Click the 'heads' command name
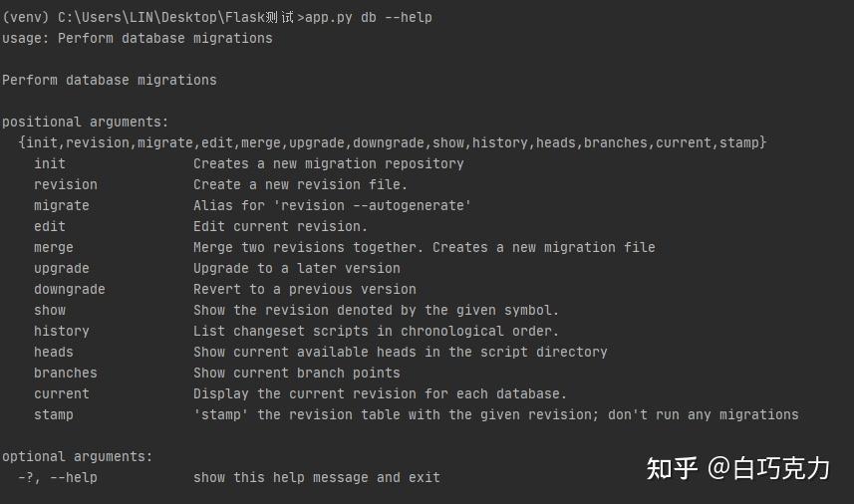The width and height of the screenshot is (854, 504). [54, 352]
